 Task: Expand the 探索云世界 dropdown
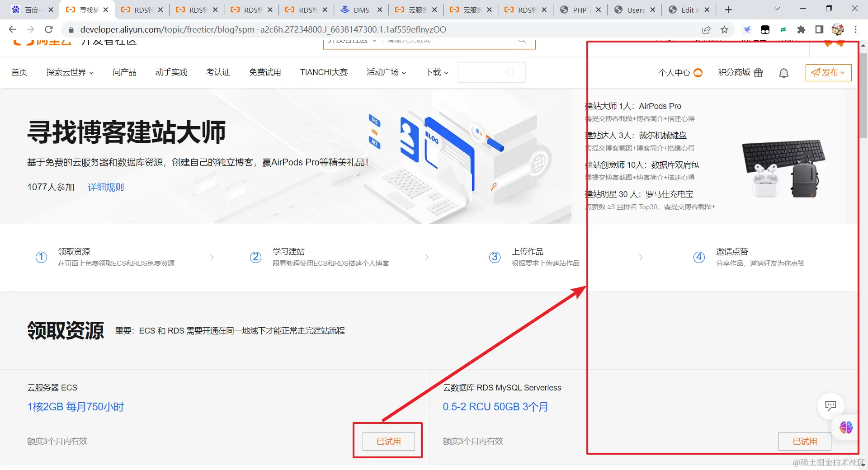coord(70,72)
